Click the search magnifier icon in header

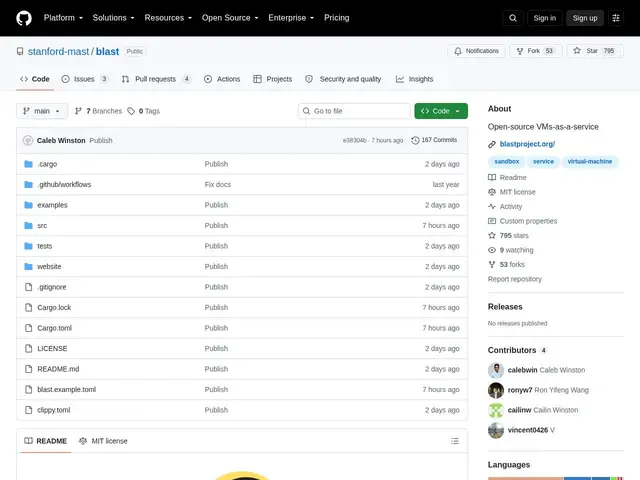pyautogui.click(x=513, y=18)
